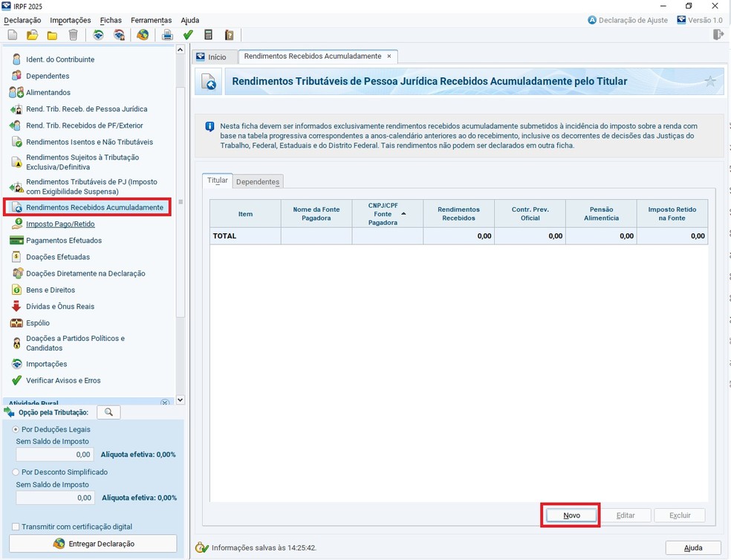Click the Novo button
This screenshot has width=731, height=560.
[571, 515]
